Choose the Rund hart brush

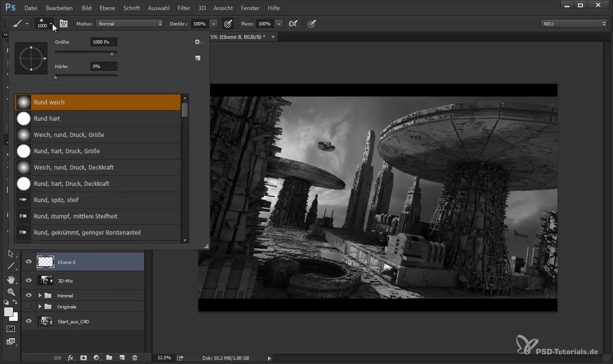[98, 118]
